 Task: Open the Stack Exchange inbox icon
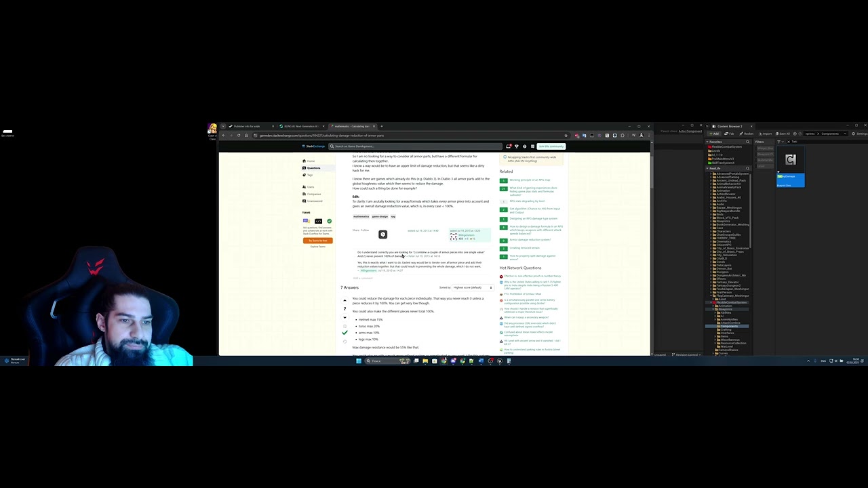pos(509,146)
